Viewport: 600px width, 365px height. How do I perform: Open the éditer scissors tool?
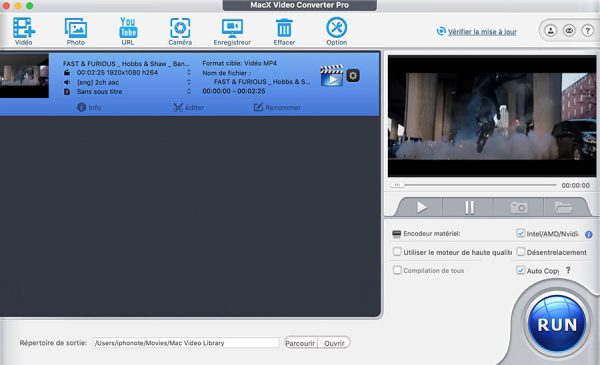click(188, 108)
